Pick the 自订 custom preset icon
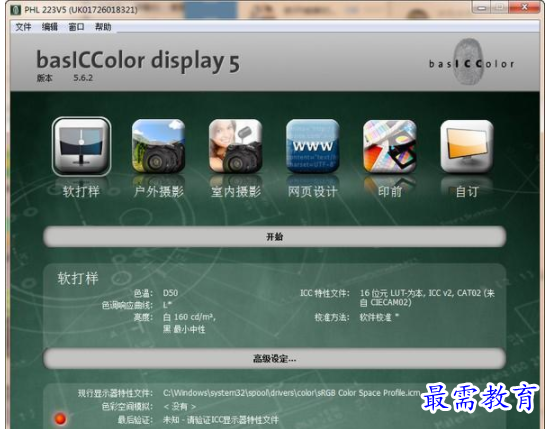 [x=467, y=146]
